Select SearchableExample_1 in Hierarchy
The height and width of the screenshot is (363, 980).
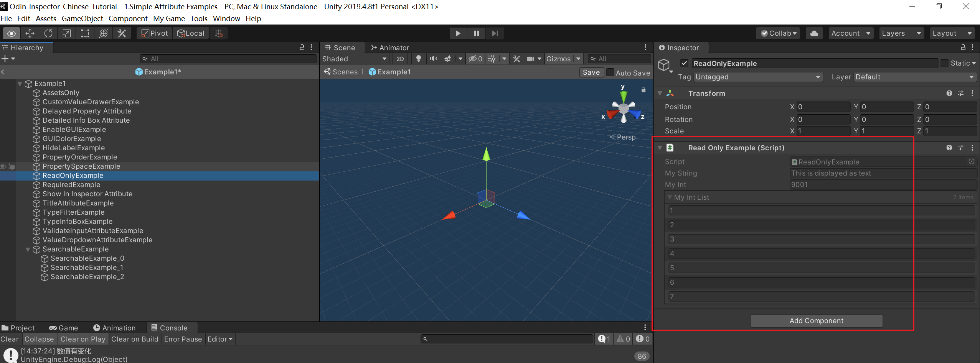[x=87, y=268]
